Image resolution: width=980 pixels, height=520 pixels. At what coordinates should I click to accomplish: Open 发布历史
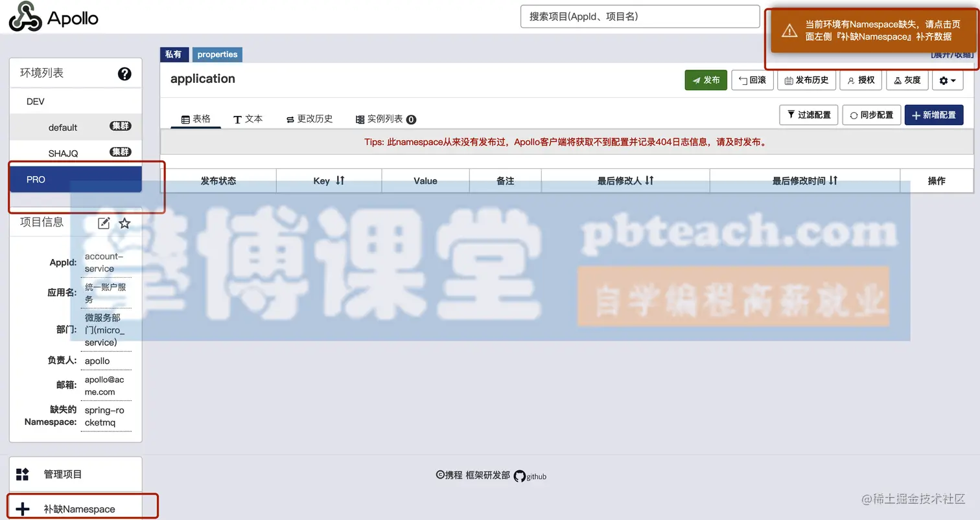(806, 80)
